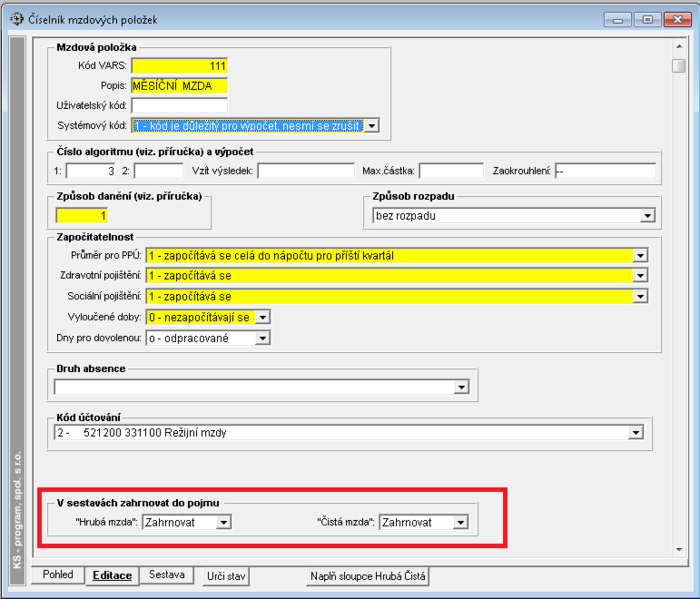
Task: Click the Urči stav button
Action: click(x=226, y=576)
